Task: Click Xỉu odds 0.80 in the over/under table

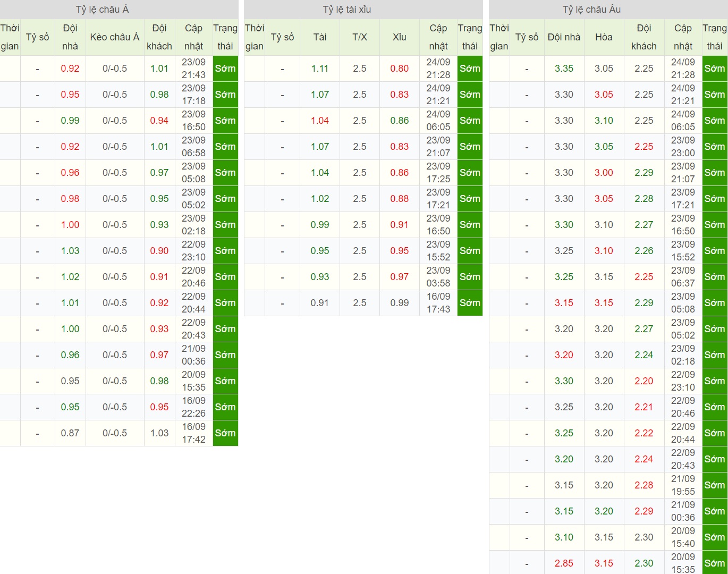Action: point(400,69)
